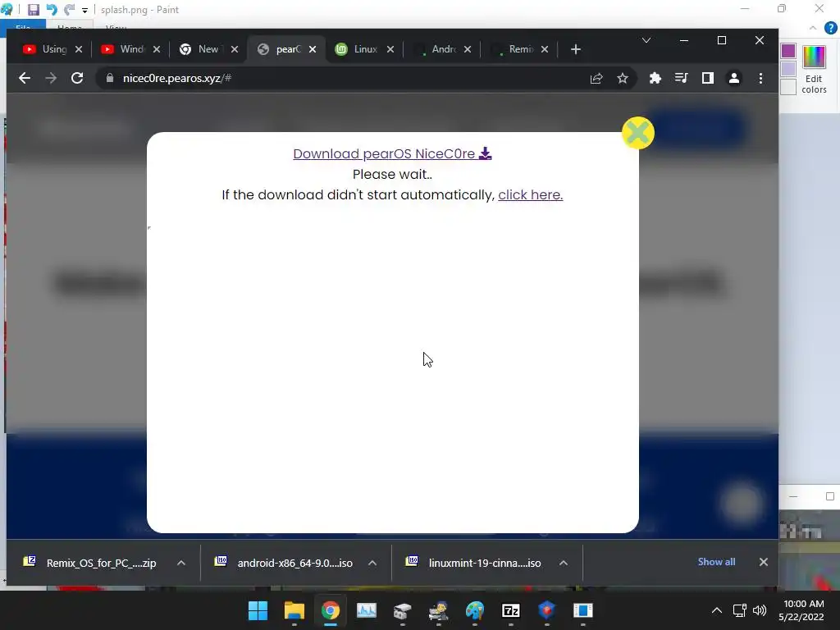Image resolution: width=840 pixels, height=630 pixels.
Task: Share this page icon
Action: 596,78
